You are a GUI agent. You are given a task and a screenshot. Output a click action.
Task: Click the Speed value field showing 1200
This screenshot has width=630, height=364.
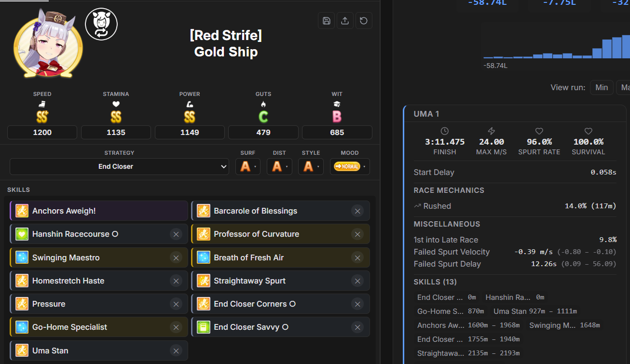[x=42, y=132]
